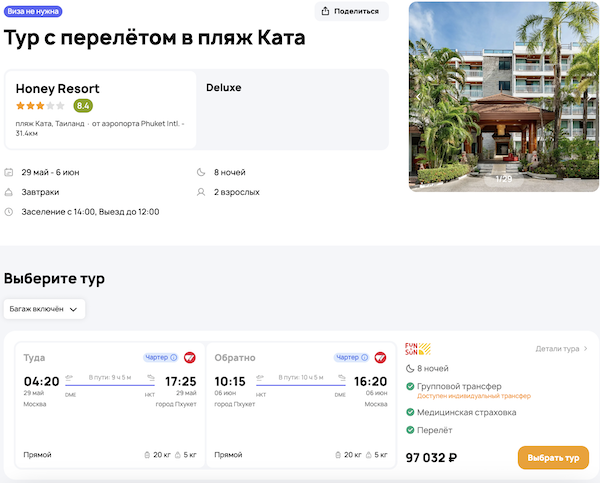Click the Медицинская страховка green checkmark
Screen dimensions: 600x483
click(410, 412)
